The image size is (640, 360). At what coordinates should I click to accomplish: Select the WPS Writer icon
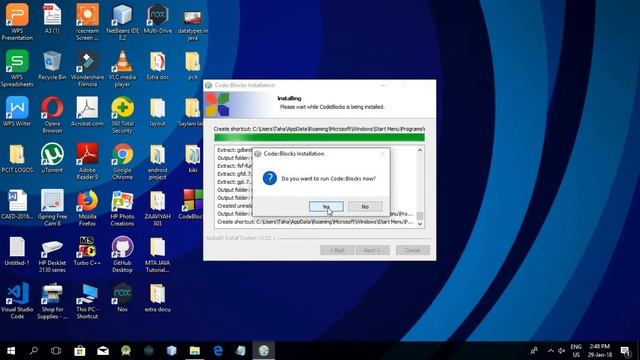coord(17,111)
